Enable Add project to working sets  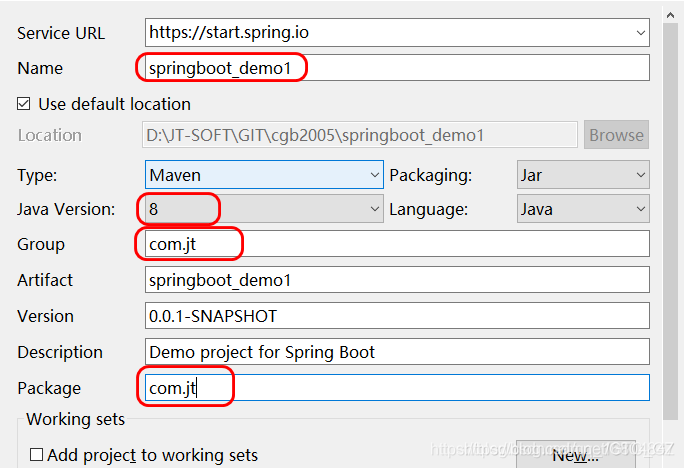click(36, 455)
